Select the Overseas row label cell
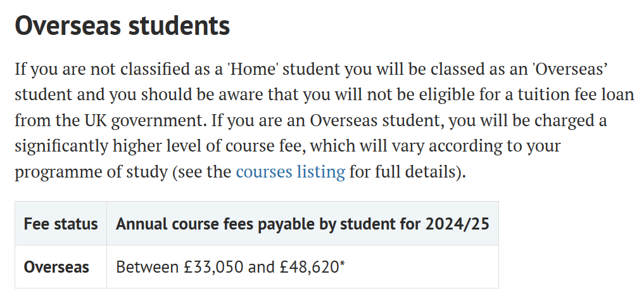The image size is (644, 305). coord(61,267)
